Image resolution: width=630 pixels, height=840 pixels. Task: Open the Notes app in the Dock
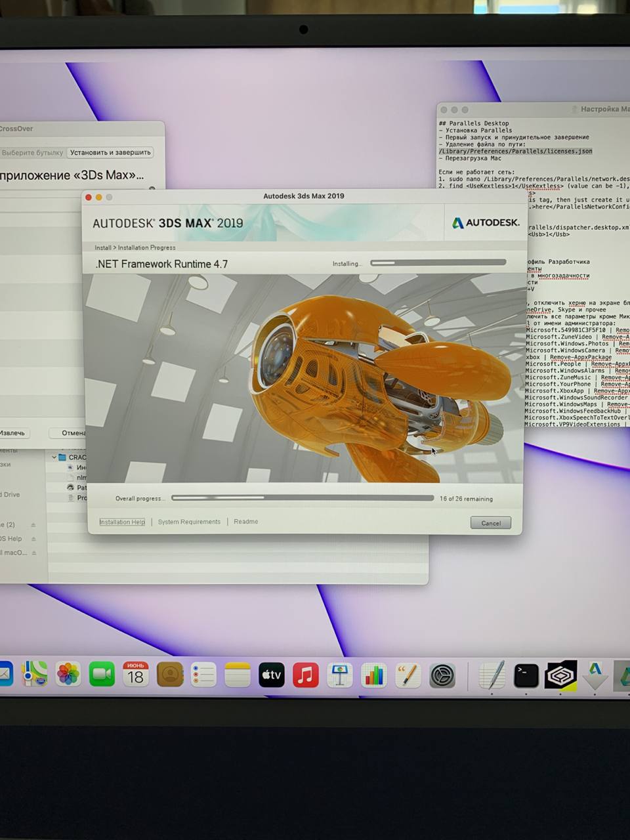238,675
